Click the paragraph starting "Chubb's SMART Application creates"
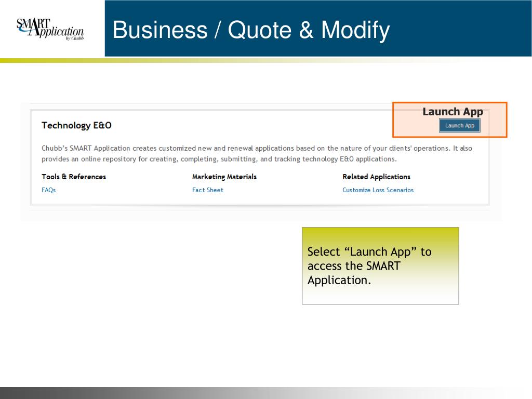532x399 pixels. tap(257, 153)
